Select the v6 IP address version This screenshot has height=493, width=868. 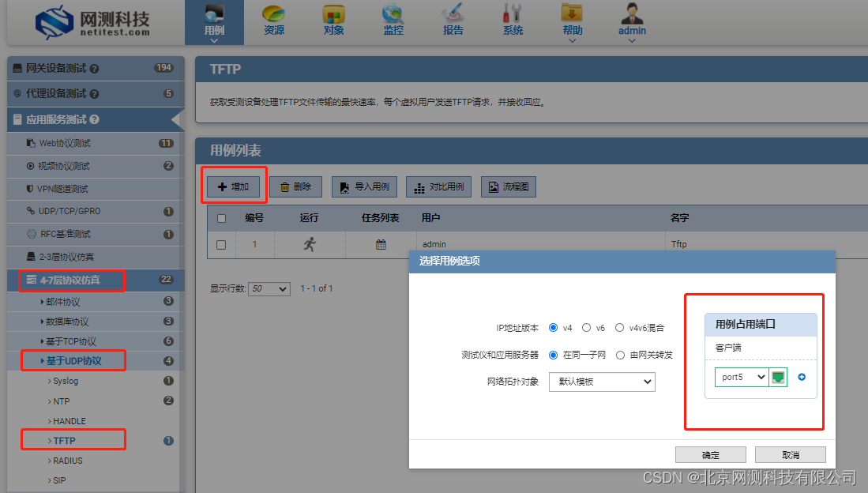(586, 329)
